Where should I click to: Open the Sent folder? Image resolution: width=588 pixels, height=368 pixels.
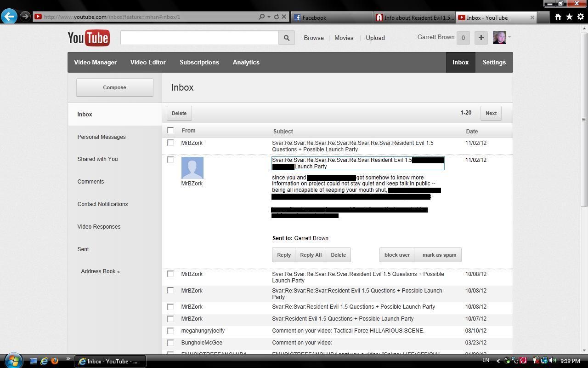[x=83, y=249]
